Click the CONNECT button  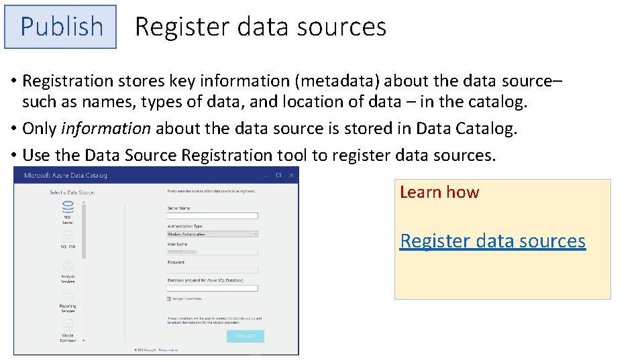coord(246,336)
